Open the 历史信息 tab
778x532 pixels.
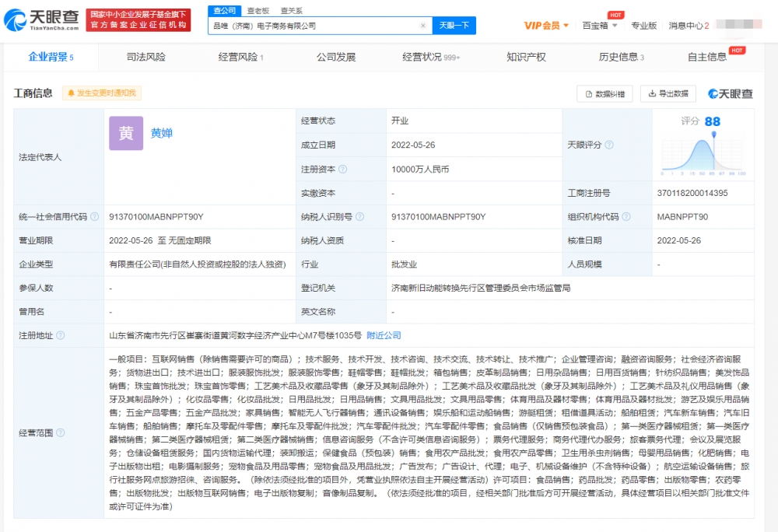[x=621, y=57]
